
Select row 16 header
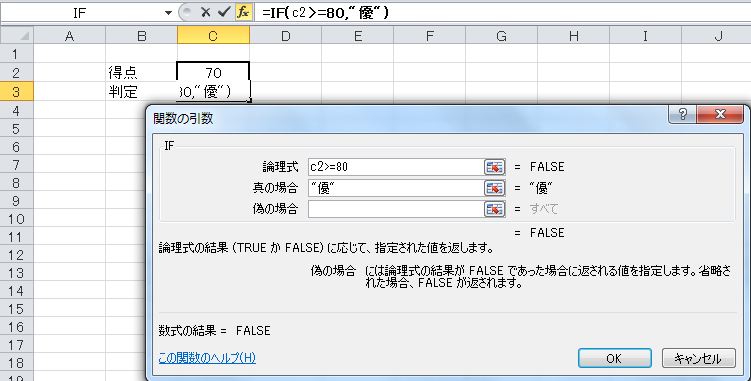pos(17,327)
